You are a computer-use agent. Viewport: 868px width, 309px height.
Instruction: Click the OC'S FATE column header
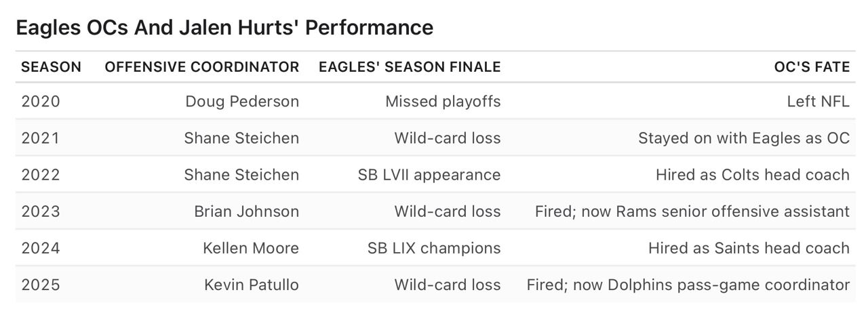click(812, 67)
